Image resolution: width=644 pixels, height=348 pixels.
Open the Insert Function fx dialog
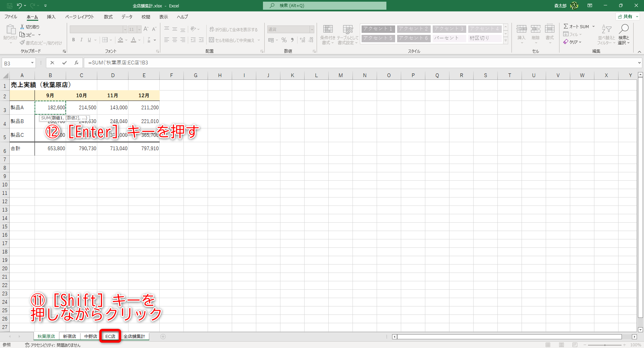76,63
